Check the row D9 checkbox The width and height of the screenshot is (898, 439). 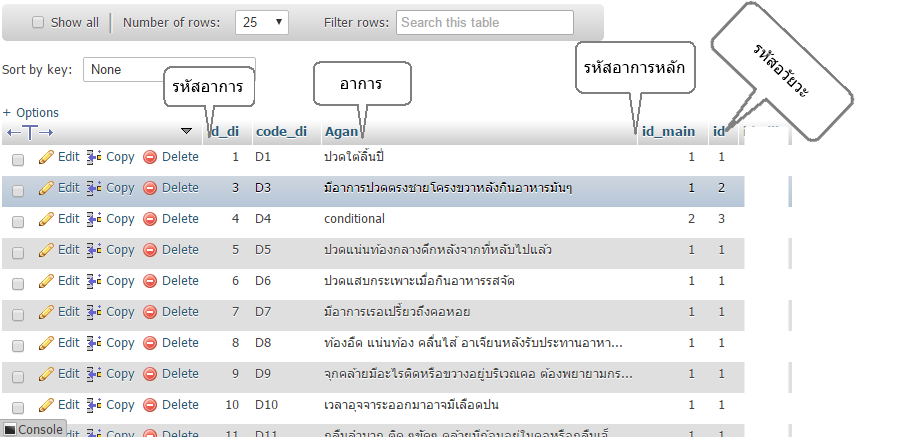(x=18, y=377)
